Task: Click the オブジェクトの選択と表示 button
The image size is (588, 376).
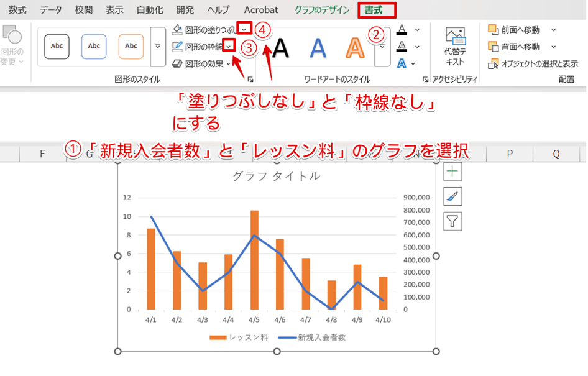Action: (x=534, y=63)
